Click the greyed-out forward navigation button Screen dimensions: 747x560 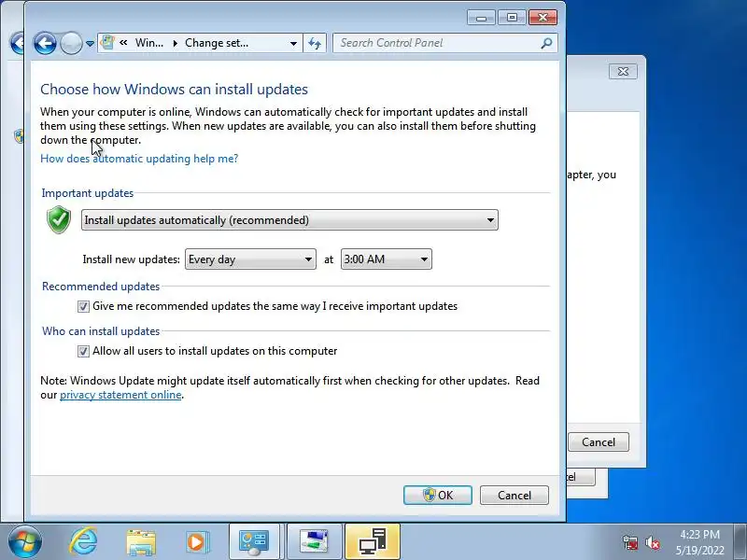71,43
